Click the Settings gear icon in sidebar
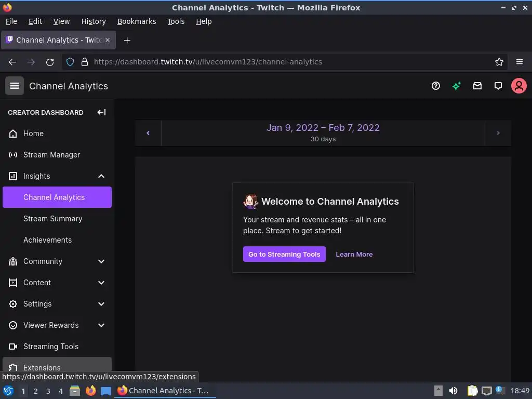The height and width of the screenshot is (399, 532). point(13,304)
